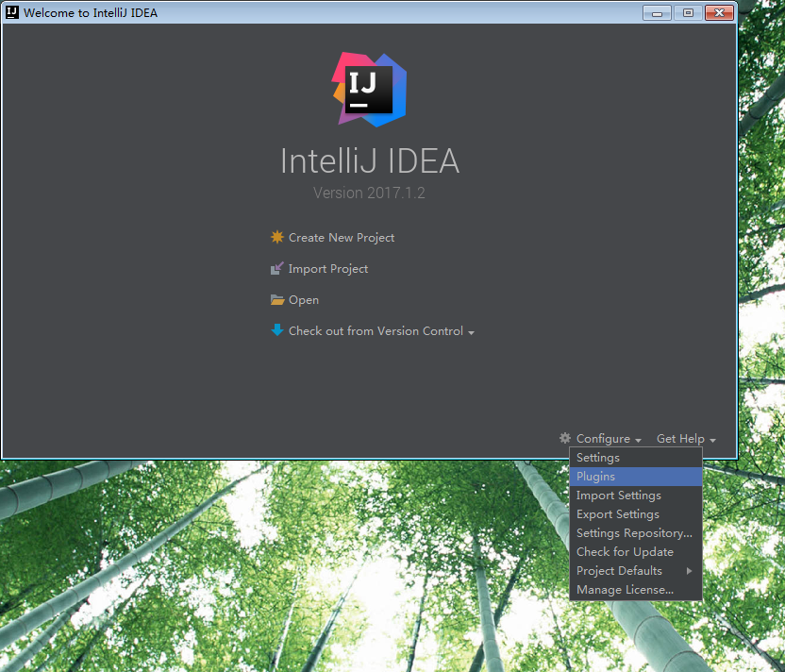Open Settings Repository... entry
This screenshot has width=785, height=672.
tap(635, 533)
